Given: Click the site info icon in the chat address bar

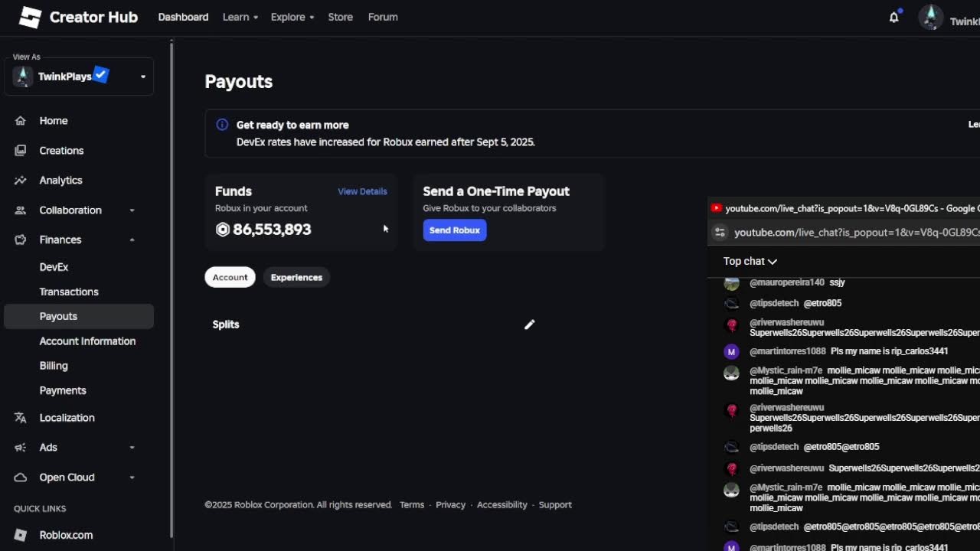Looking at the screenshot, I should (x=719, y=233).
